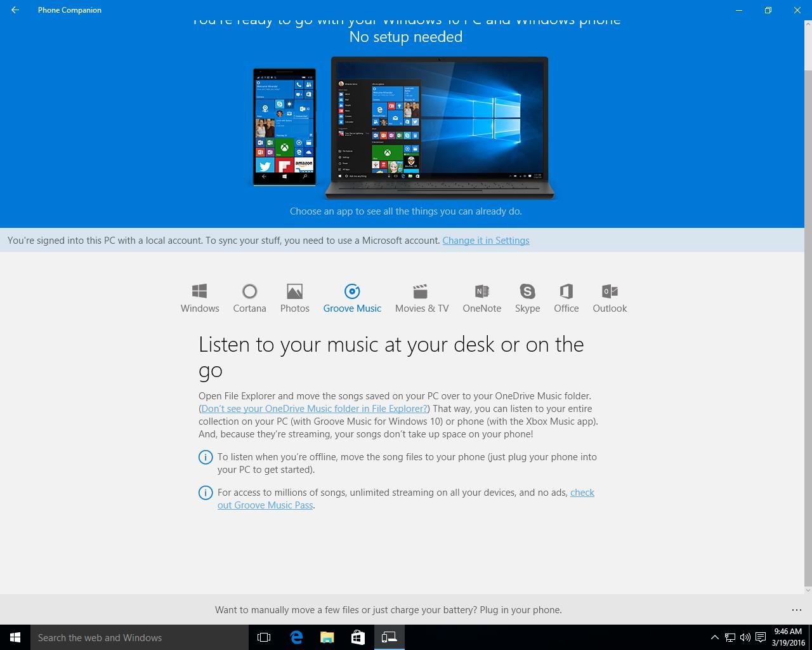This screenshot has width=812, height=650.
Task: Show hidden system tray icons
Action: click(x=715, y=637)
